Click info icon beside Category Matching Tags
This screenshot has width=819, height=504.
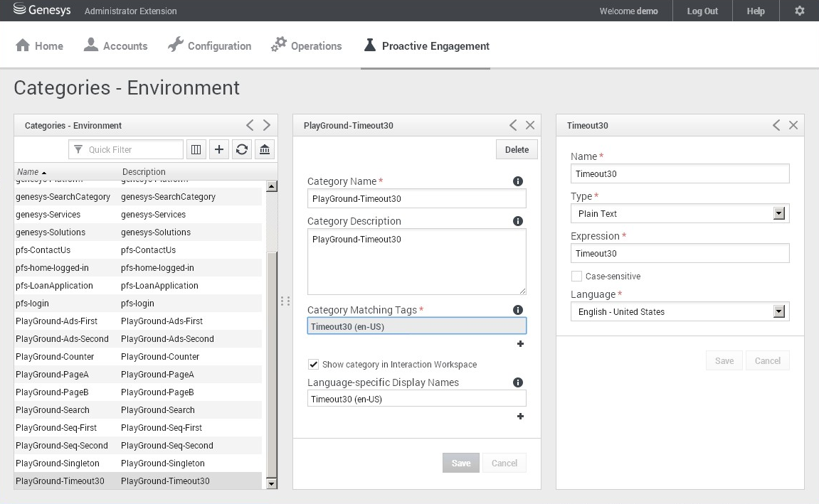click(518, 310)
